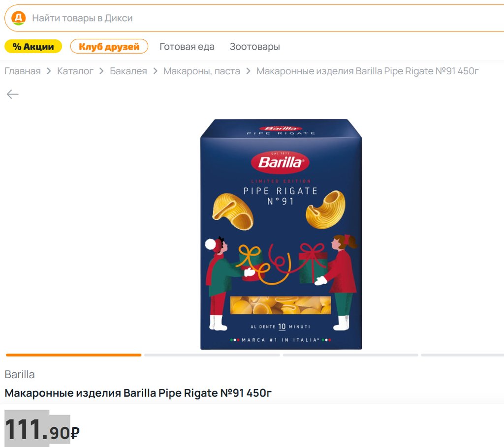
Task: Navigate to Бакалея breadcrumb link
Action: (128, 71)
